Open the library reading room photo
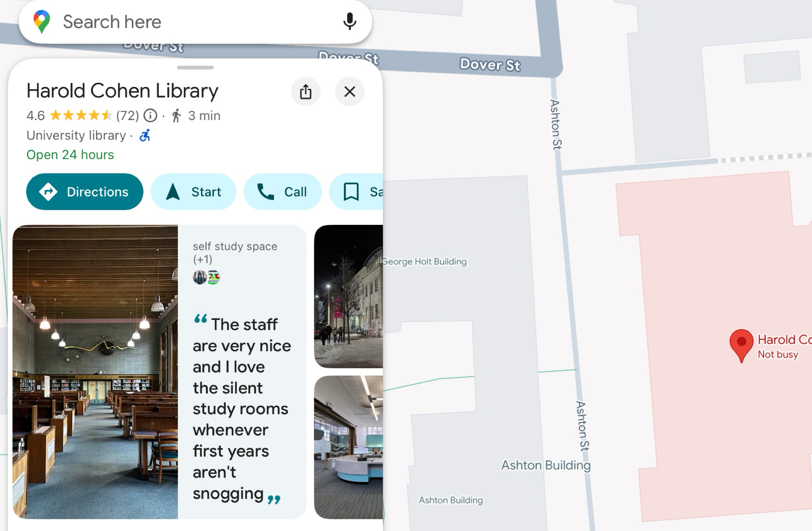 (95, 371)
